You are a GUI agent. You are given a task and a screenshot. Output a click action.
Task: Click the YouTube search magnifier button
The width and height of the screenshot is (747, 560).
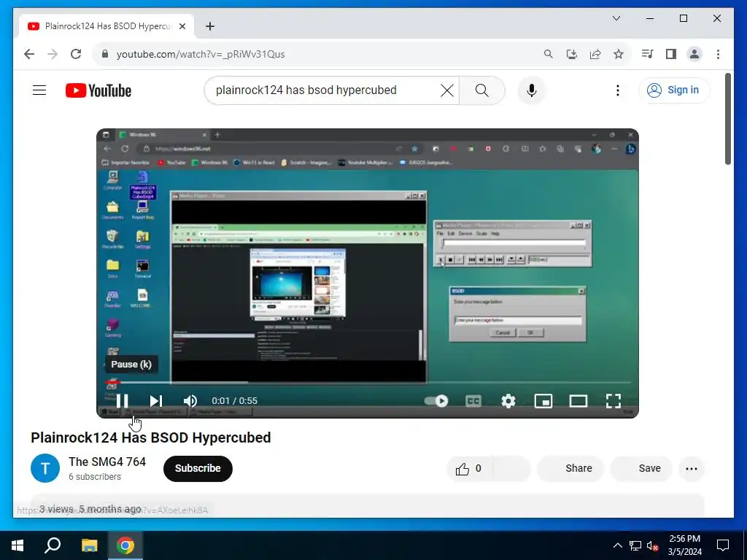pos(482,90)
